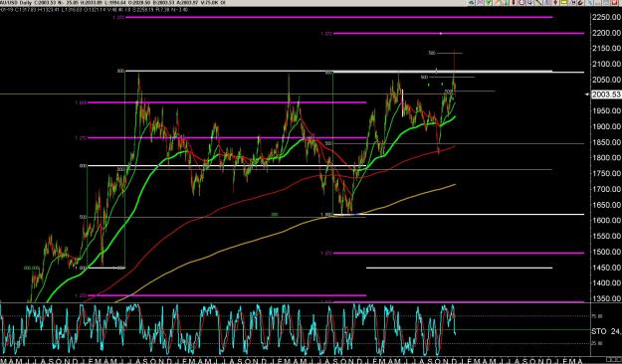Select the magenta extension line at 2200

(x=459, y=33)
